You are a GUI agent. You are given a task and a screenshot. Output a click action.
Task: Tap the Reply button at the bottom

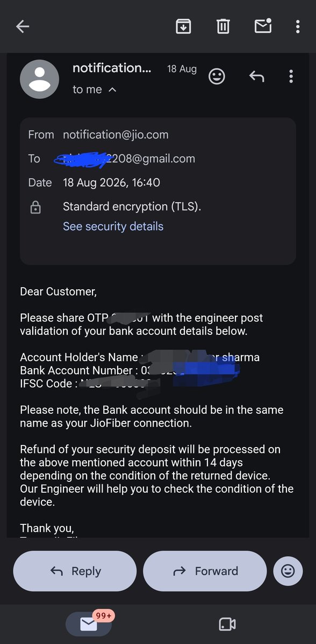click(75, 572)
